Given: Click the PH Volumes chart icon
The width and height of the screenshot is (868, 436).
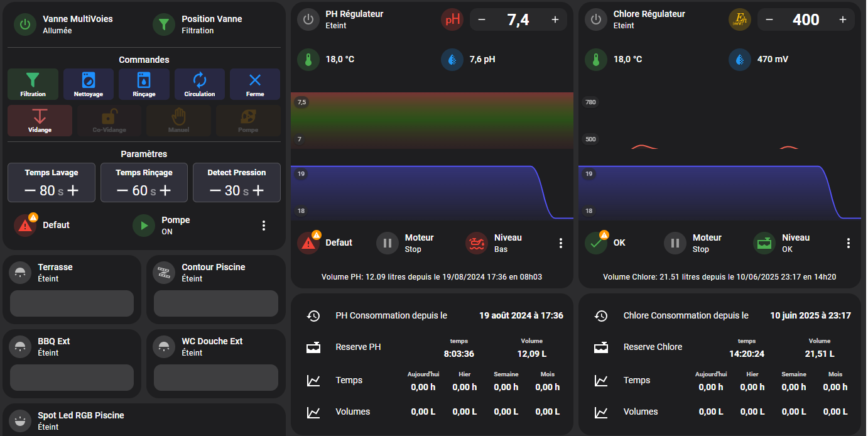Looking at the screenshot, I should click(313, 412).
